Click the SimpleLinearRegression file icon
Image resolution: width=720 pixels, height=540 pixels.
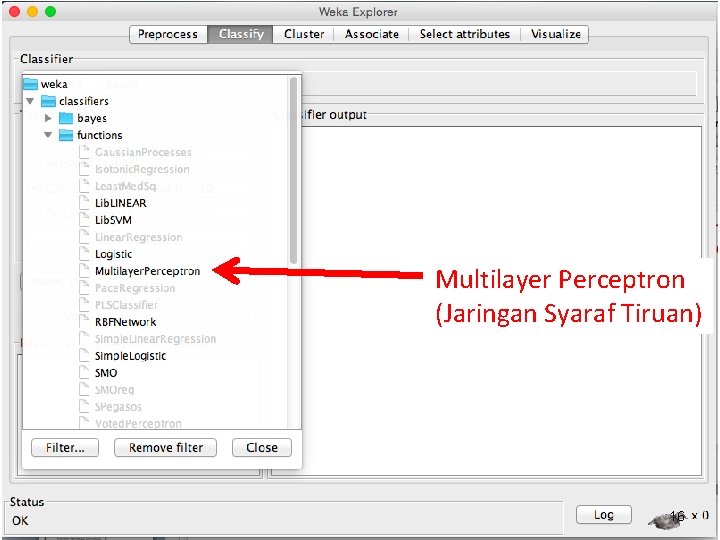coord(84,338)
